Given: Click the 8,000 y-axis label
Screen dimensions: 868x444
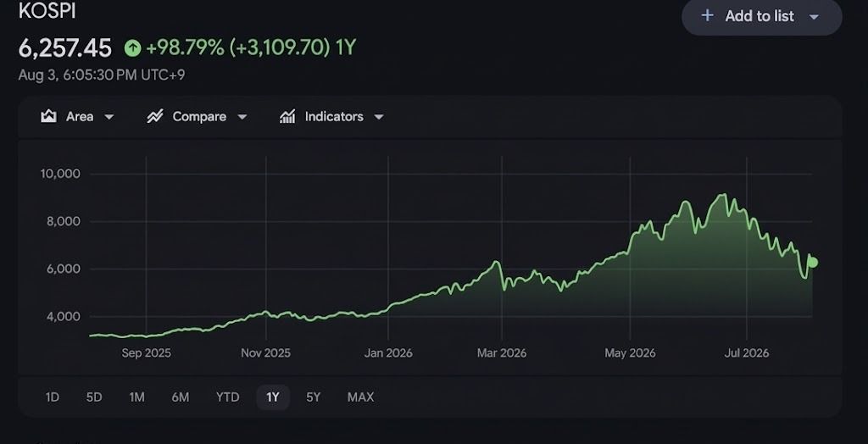Looking at the screenshot, I should tap(63, 221).
